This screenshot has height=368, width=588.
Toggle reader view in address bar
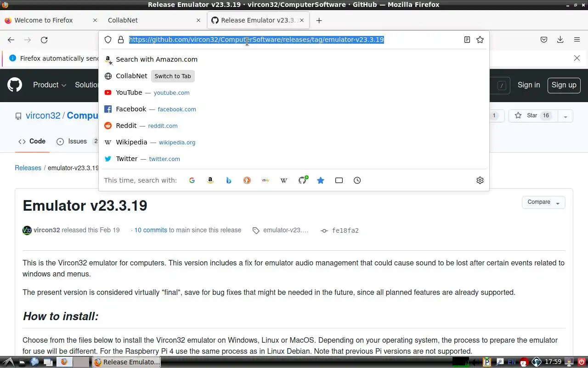(x=467, y=40)
